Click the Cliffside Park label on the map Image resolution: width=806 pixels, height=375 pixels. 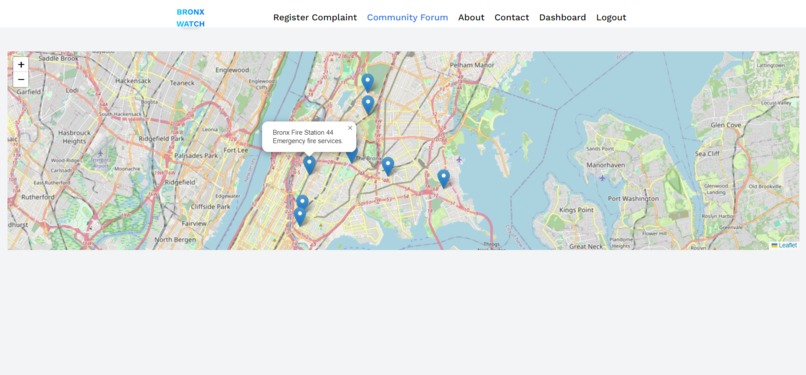(210, 207)
